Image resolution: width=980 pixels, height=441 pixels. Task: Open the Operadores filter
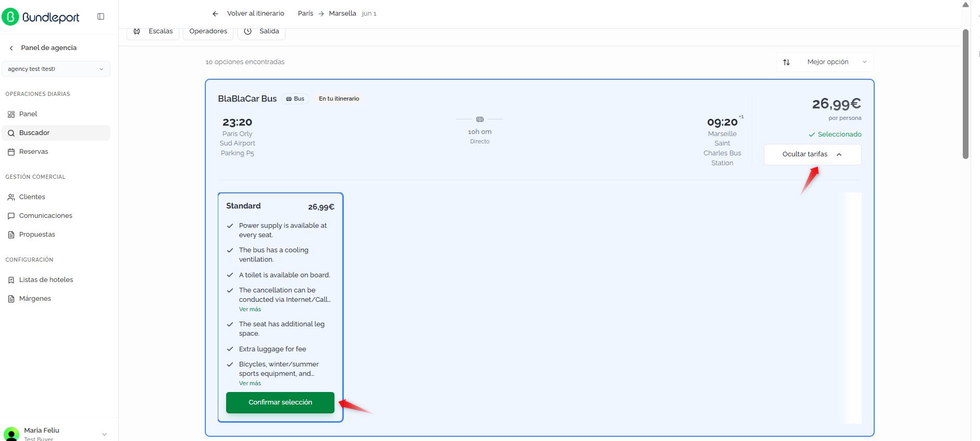click(x=208, y=31)
